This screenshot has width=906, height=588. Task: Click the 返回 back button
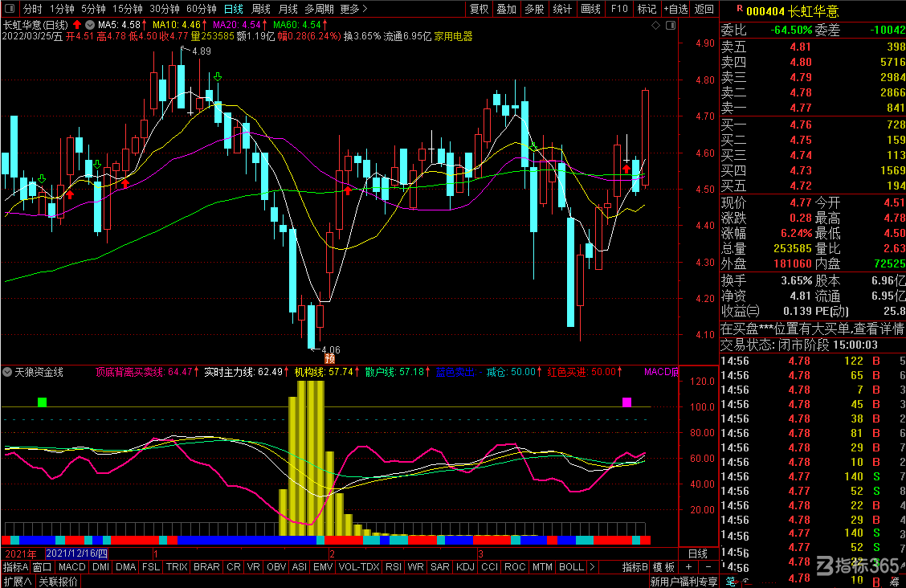(x=704, y=9)
